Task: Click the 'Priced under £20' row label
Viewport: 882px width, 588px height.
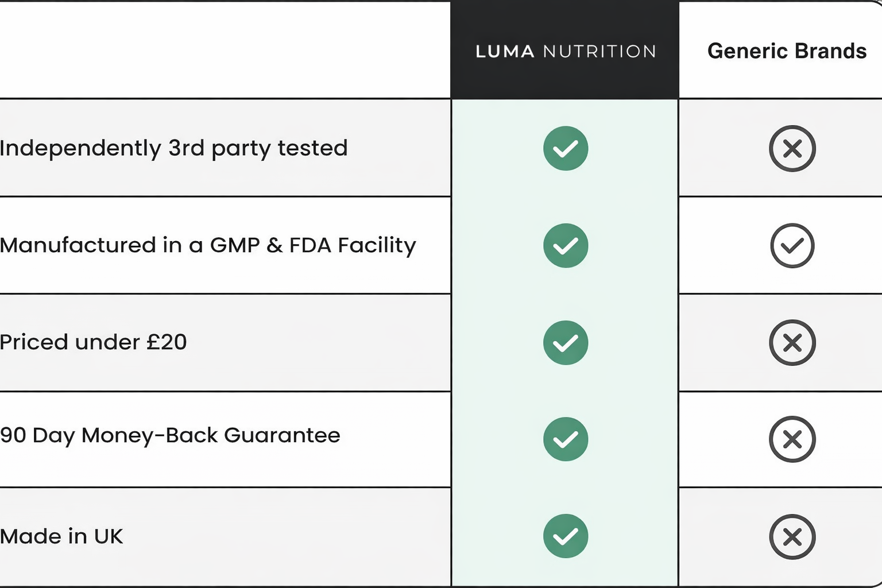Action: coord(94,342)
